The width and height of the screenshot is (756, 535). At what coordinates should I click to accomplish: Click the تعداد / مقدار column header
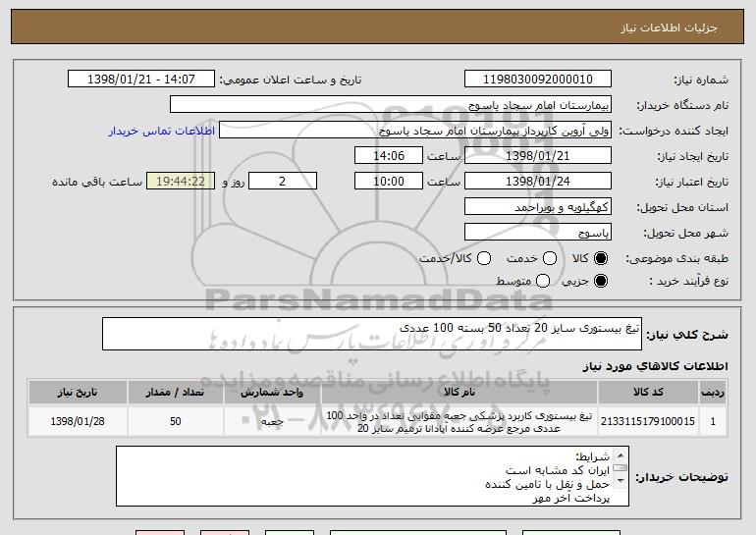coord(176,393)
